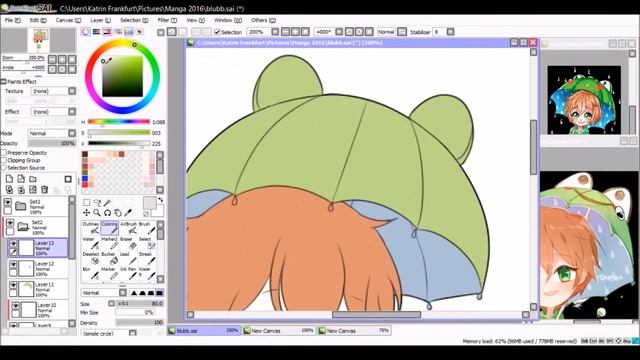Choose the Eraser tool
The height and width of the screenshot is (360, 640).
(128, 244)
